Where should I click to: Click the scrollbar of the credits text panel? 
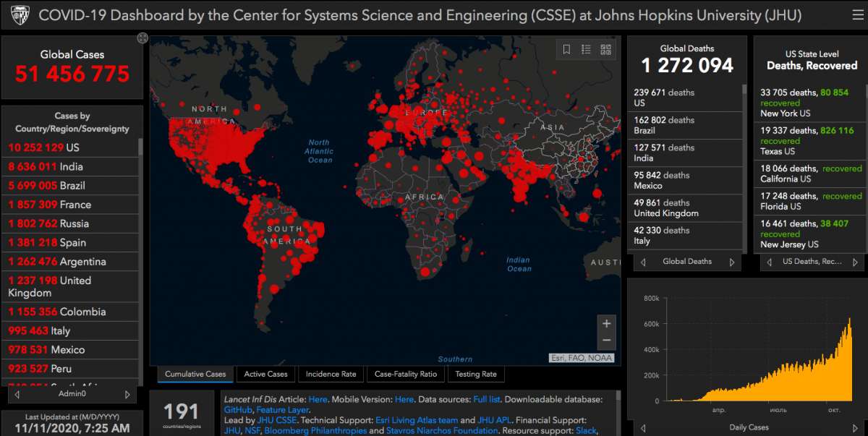[617, 413]
